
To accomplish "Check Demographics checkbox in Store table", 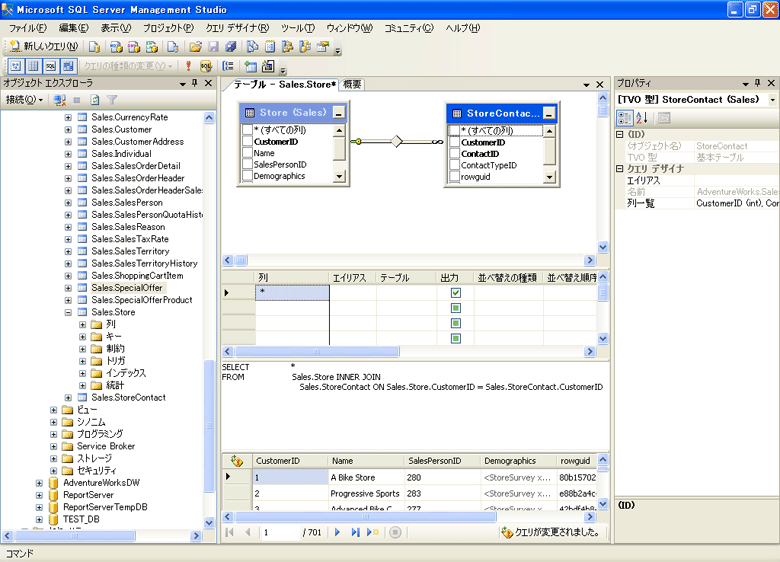I will coord(247,176).
